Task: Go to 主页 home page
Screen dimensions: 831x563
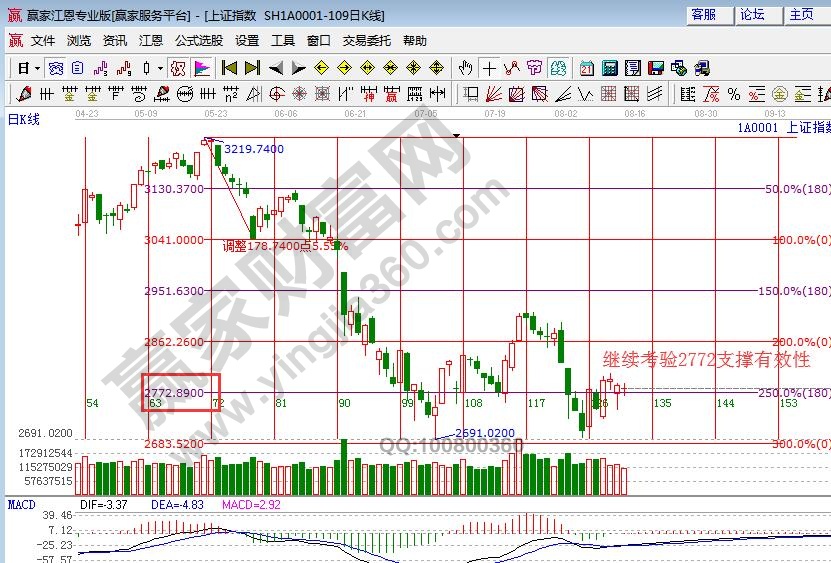Action: point(801,14)
